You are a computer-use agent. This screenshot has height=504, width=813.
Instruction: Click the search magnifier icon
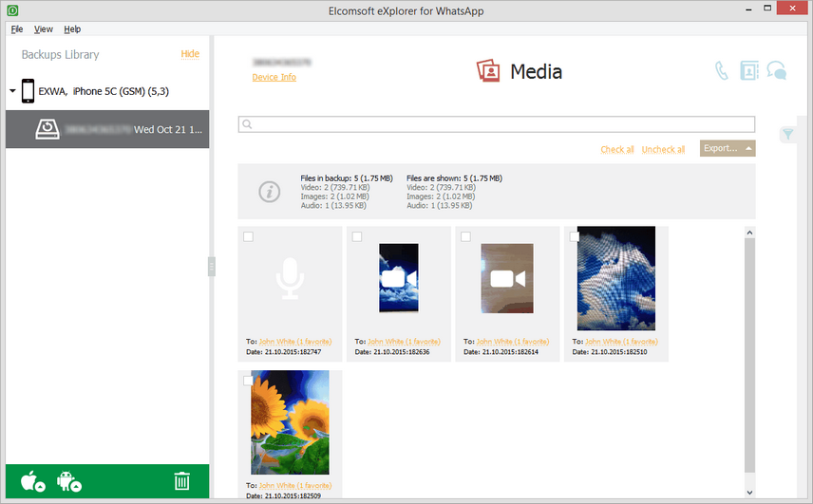pyautogui.click(x=247, y=124)
